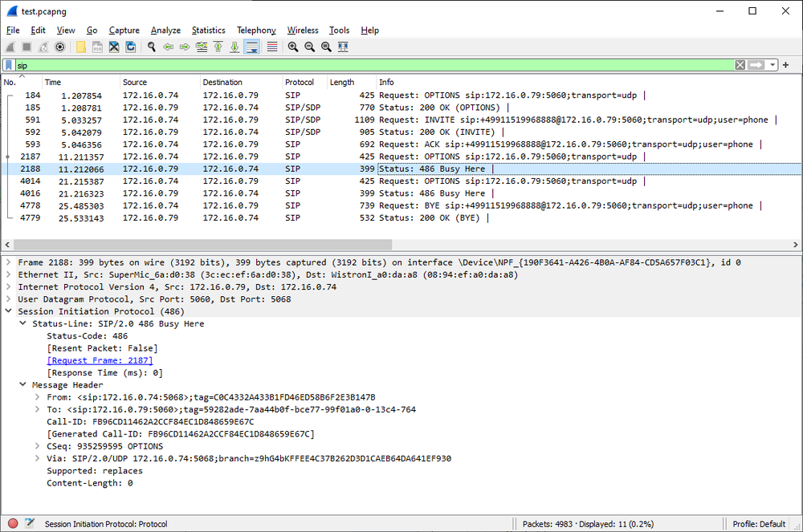This screenshot has height=532, width=803.
Task: Open a capture file via folder icon
Action: pyautogui.click(x=81, y=47)
